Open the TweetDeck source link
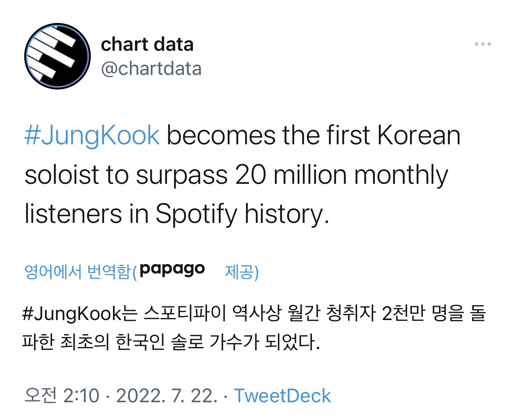This screenshot has height=420, width=518. (x=282, y=395)
